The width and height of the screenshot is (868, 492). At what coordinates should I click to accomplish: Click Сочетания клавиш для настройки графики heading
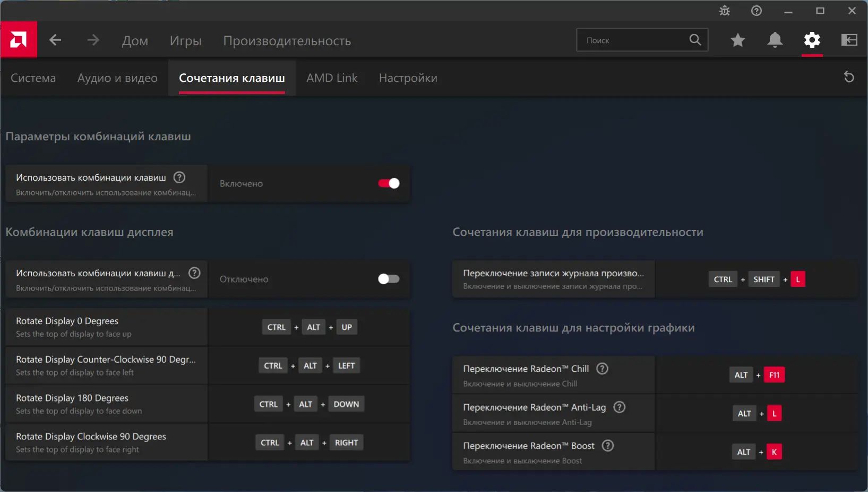click(573, 328)
